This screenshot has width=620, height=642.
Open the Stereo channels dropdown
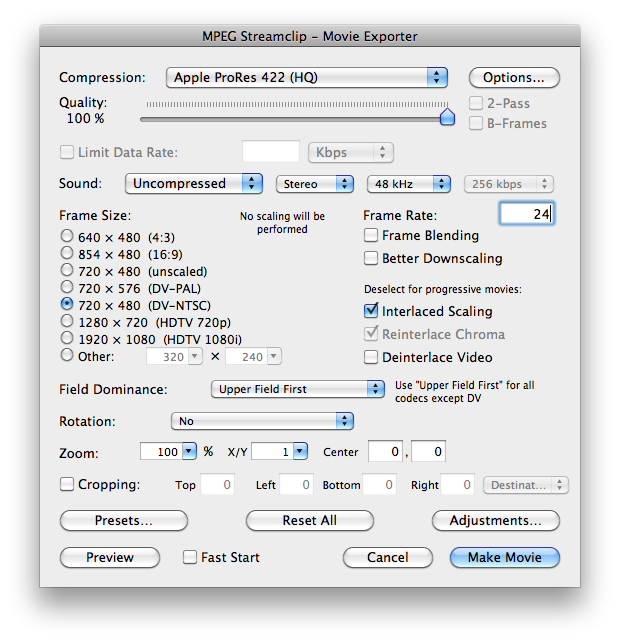click(x=315, y=184)
